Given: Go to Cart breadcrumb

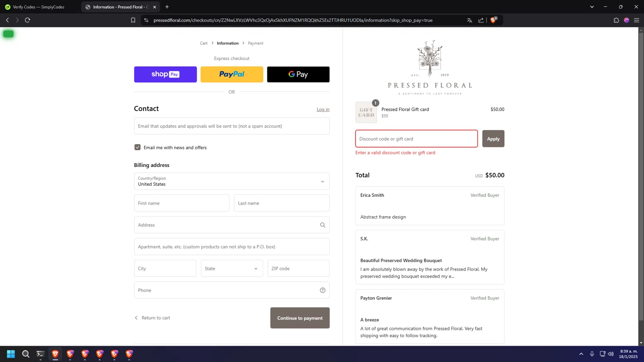Looking at the screenshot, I should [204, 43].
